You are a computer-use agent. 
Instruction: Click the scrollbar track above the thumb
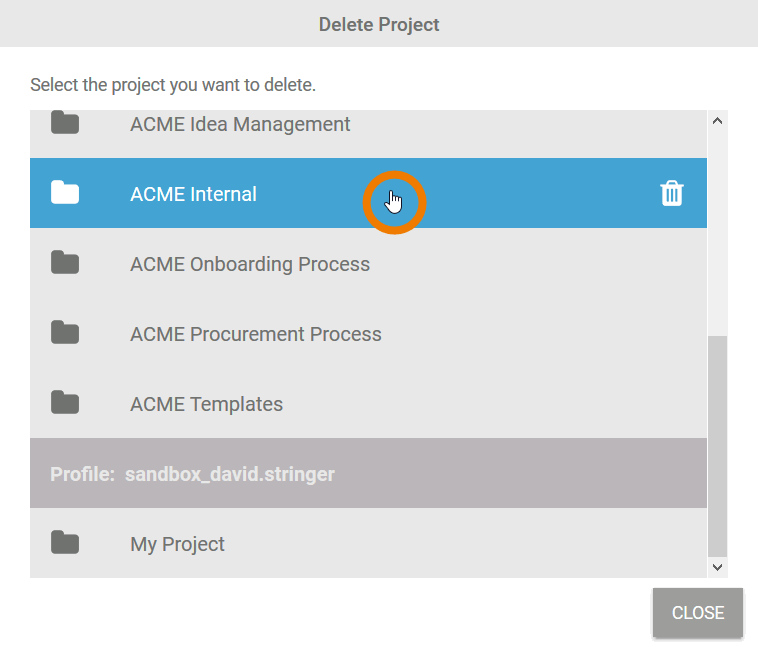click(717, 230)
